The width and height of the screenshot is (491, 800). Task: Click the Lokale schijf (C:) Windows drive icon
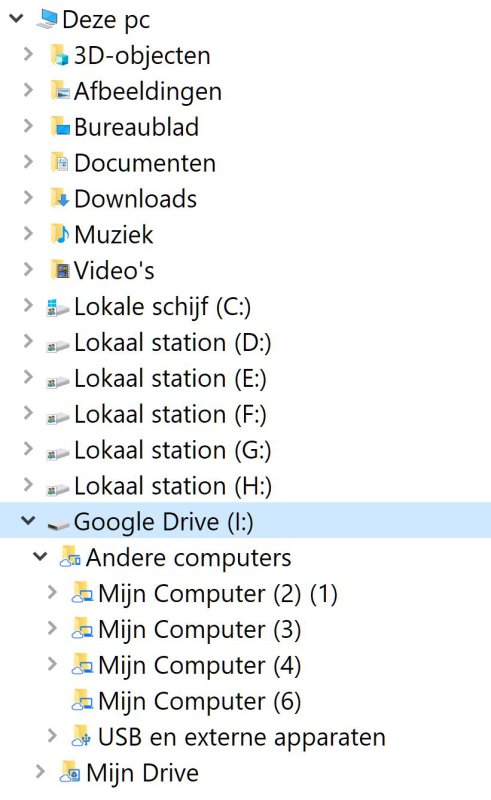tap(57, 307)
